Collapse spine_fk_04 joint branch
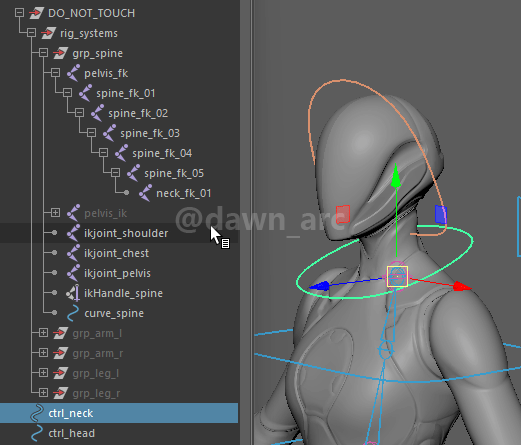Screen dimensions: 521x445 (103, 153)
